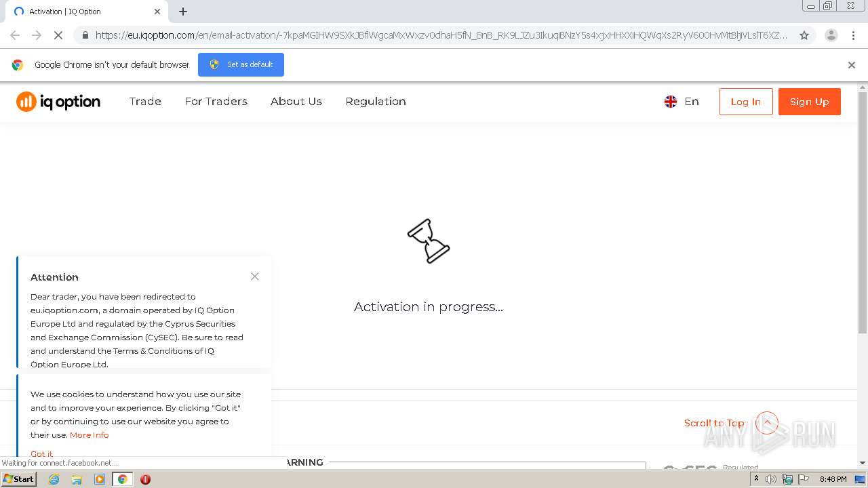Viewport: 868px width, 488px height.
Task: Click the page vertical scrollbar
Action: click(863, 213)
